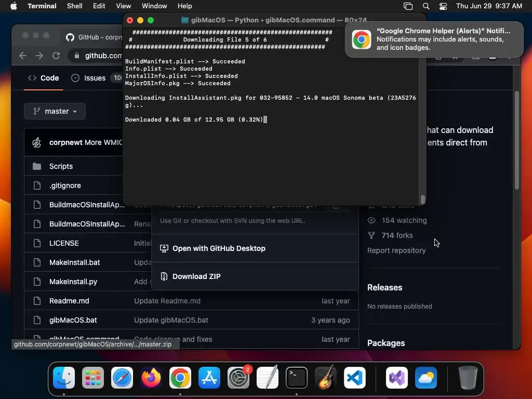
Task: Open System Settings with badge in Dock
Action: [238, 378]
